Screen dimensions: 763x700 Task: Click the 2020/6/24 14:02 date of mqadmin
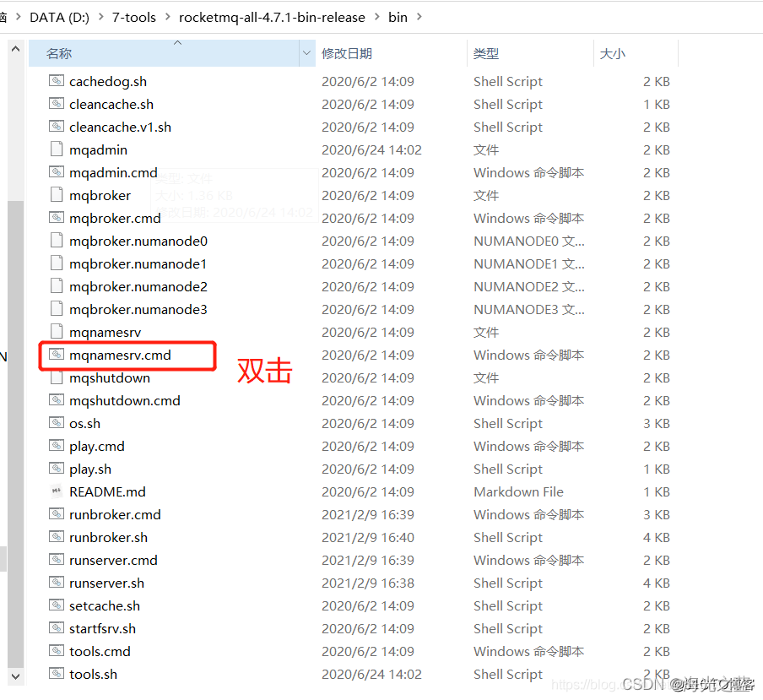(x=371, y=150)
